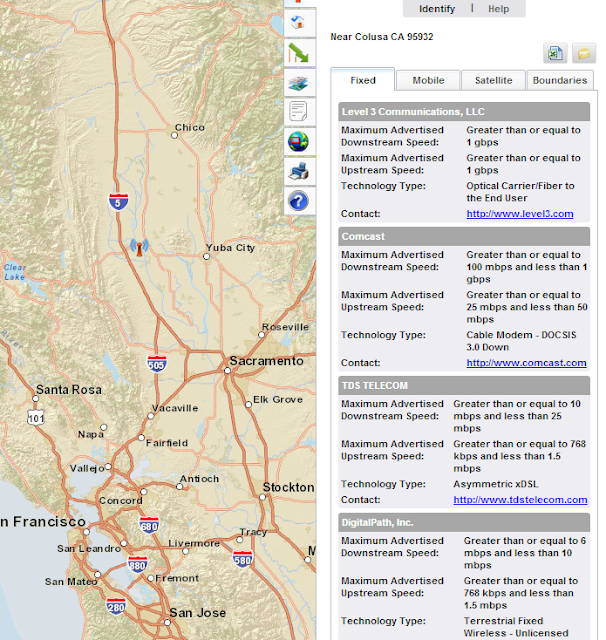Switch to the Mobile tab
Screen dimensions: 606x640
tap(428, 80)
